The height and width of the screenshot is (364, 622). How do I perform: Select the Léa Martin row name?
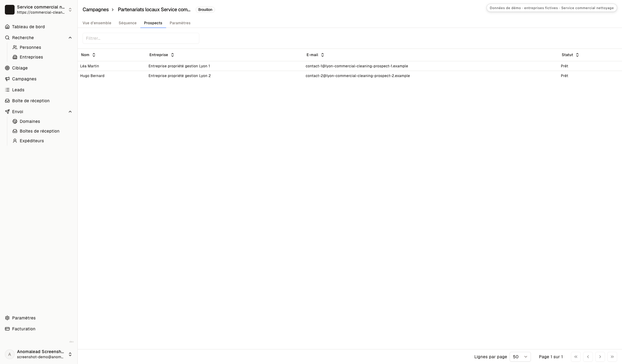point(90,66)
